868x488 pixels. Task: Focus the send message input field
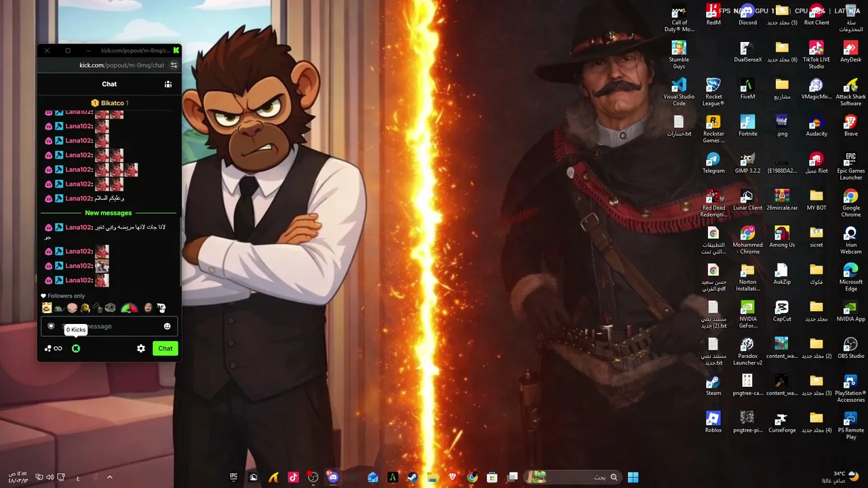pos(109,327)
